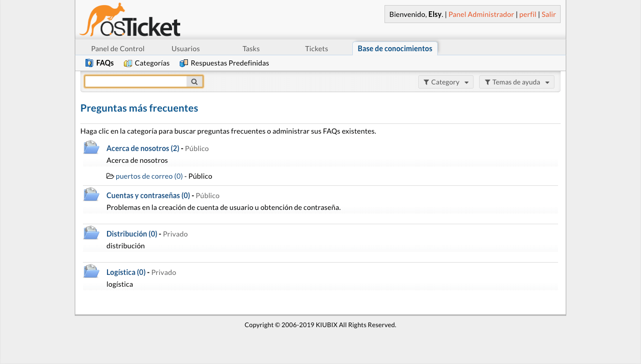This screenshot has height=364, width=641.
Task: Open the Panel Administrador link
Action: tap(481, 14)
